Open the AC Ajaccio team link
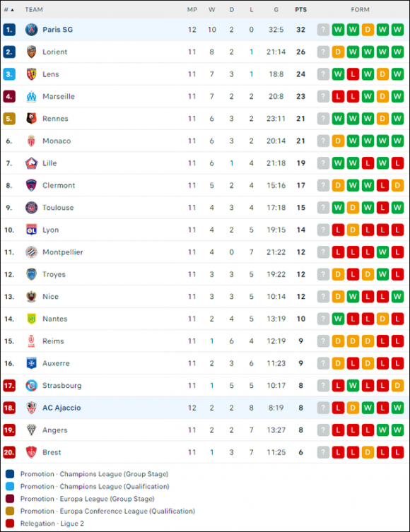 (61, 408)
